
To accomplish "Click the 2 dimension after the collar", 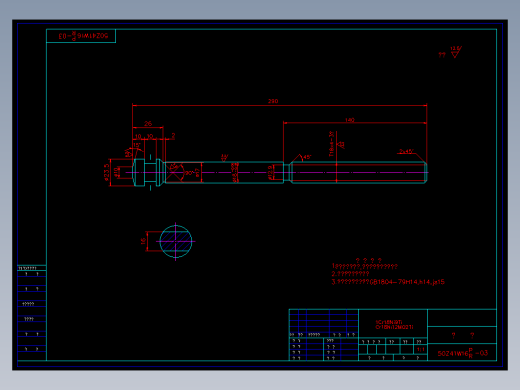I will pyautogui.click(x=173, y=136).
